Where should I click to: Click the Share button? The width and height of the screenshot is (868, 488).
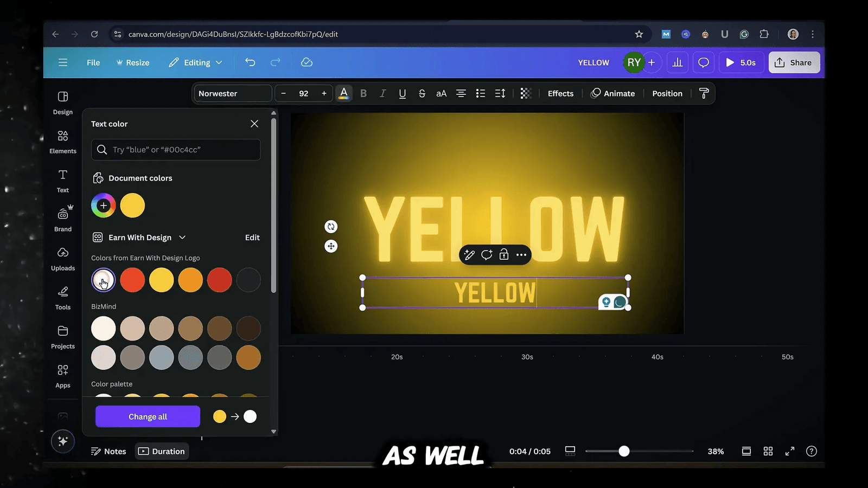794,62
